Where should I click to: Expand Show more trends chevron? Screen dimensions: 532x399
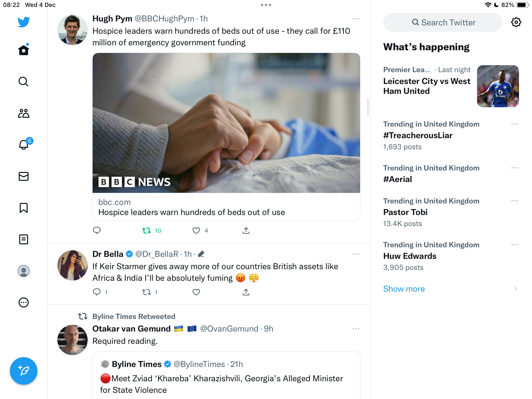point(515,289)
